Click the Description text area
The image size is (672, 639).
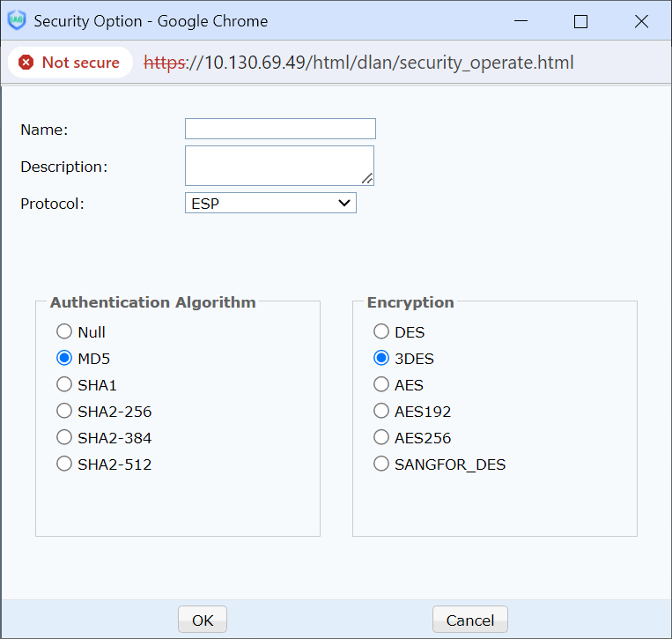(279, 166)
